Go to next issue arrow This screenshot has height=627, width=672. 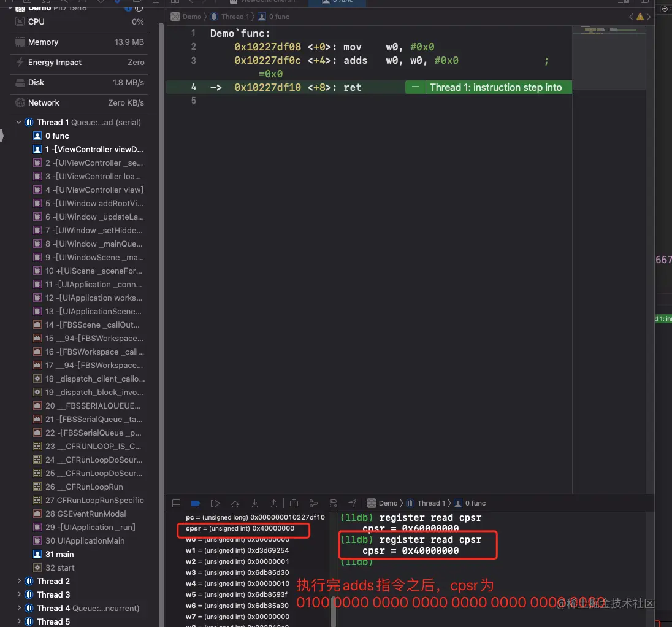point(649,17)
